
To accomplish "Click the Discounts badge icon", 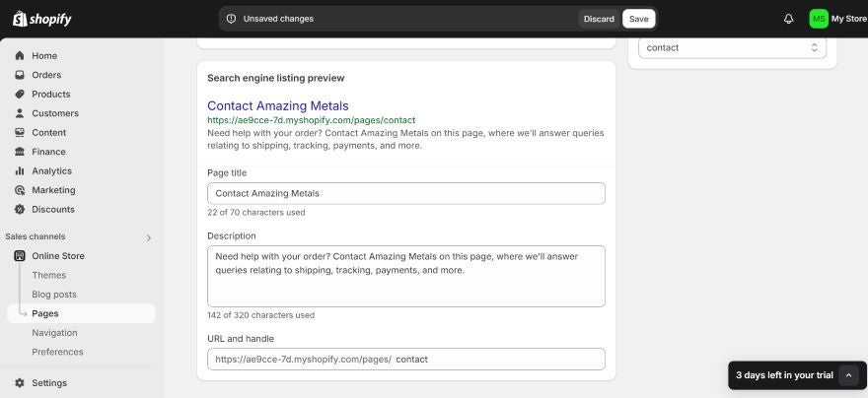I will click(x=20, y=210).
